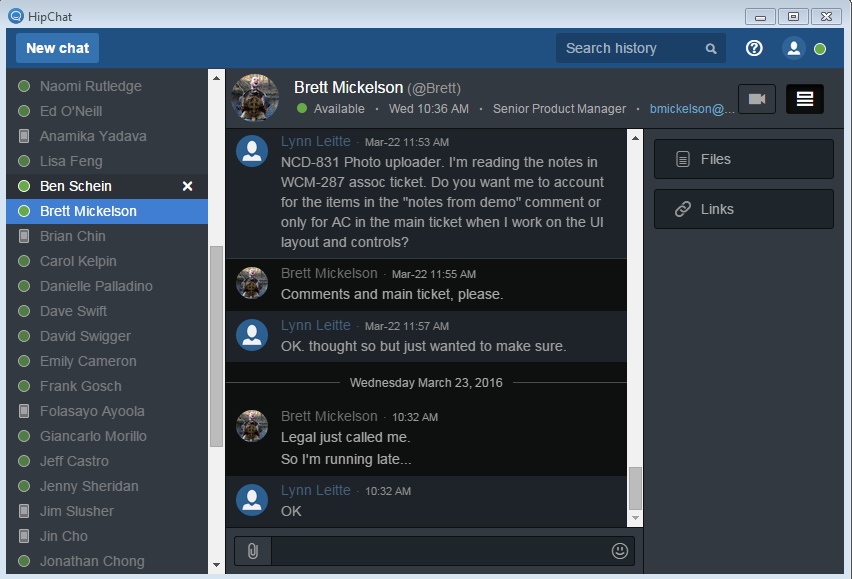Open chat with Jim Slusher

pyautogui.click(x=107, y=511)
